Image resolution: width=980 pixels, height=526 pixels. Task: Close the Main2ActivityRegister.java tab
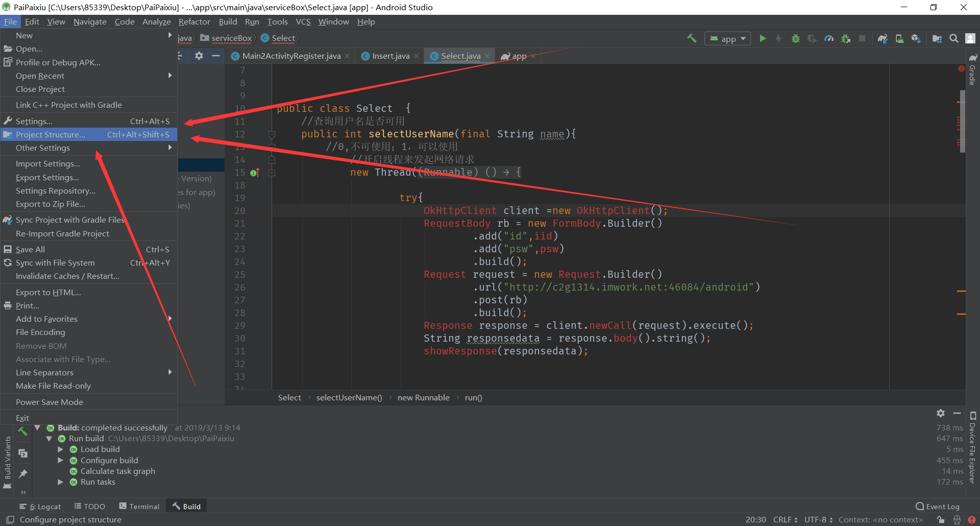click(x=347, y=56)
